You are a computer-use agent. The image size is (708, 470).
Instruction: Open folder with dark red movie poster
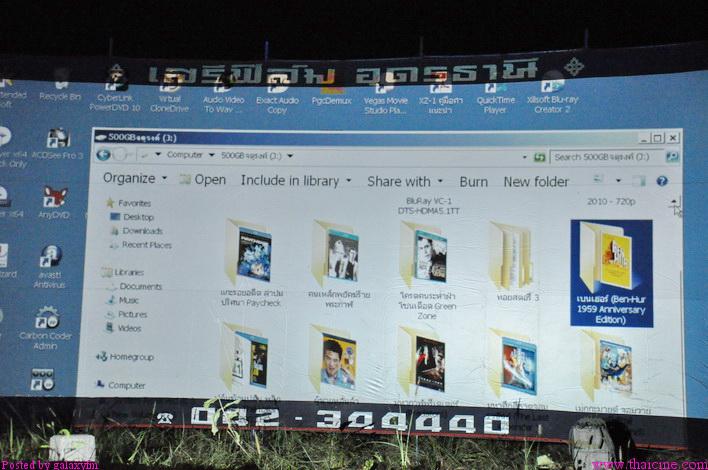[x=425, y=361]
